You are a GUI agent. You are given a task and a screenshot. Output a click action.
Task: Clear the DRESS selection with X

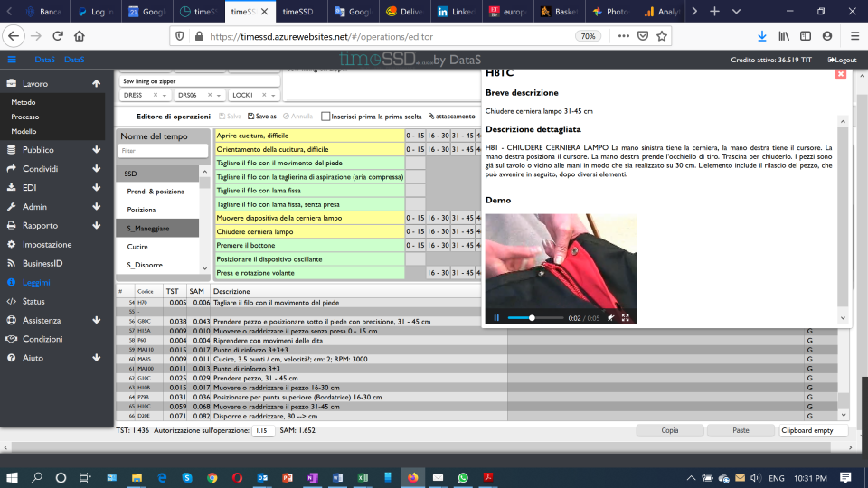(155, 95)
